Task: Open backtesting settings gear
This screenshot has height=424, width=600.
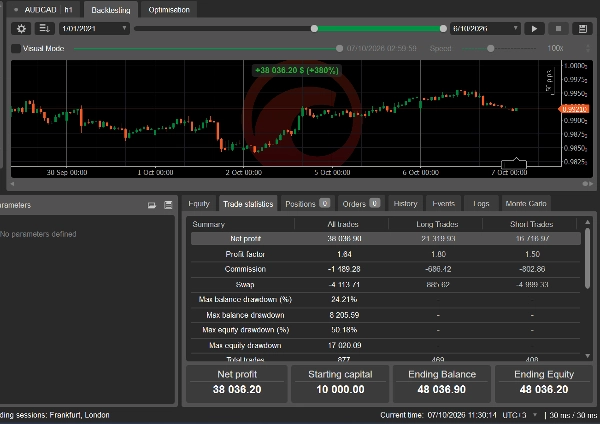Action: pyautogui.click(x=21, y=29)
